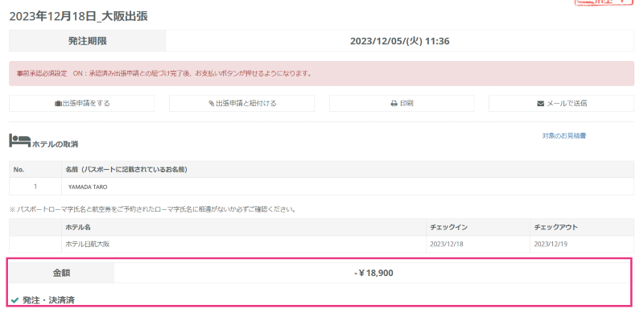Image resolution: width=644 pixels, height=313 pixels.
Task: Open the 対象のお見積書 link
Action: coord(564,136)
